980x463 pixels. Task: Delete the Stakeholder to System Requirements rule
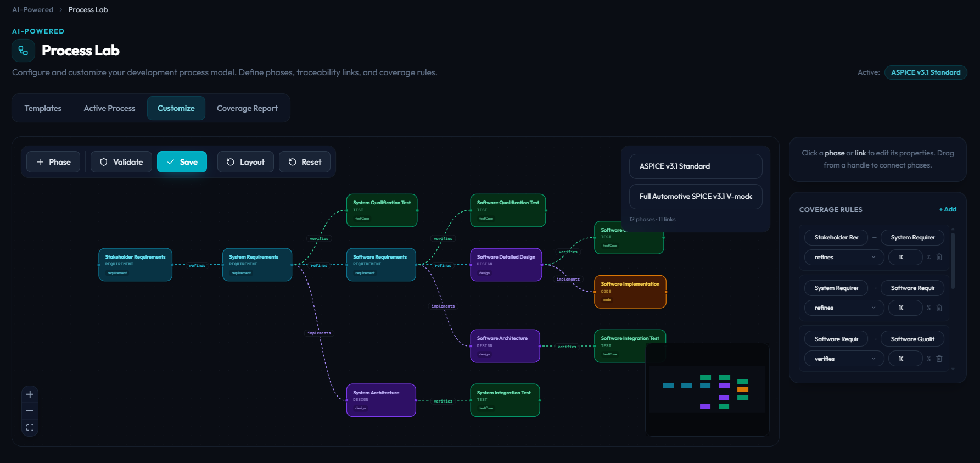point(939,257)
